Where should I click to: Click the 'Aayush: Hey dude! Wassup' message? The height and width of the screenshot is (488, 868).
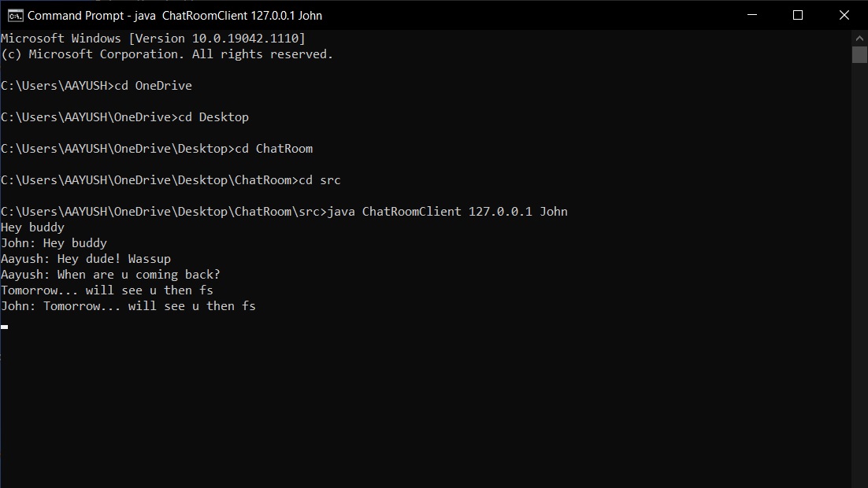pos(86,259)
